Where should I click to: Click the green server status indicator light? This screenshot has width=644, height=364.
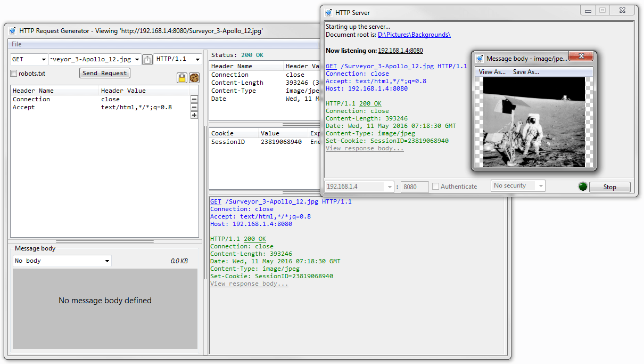583,187
